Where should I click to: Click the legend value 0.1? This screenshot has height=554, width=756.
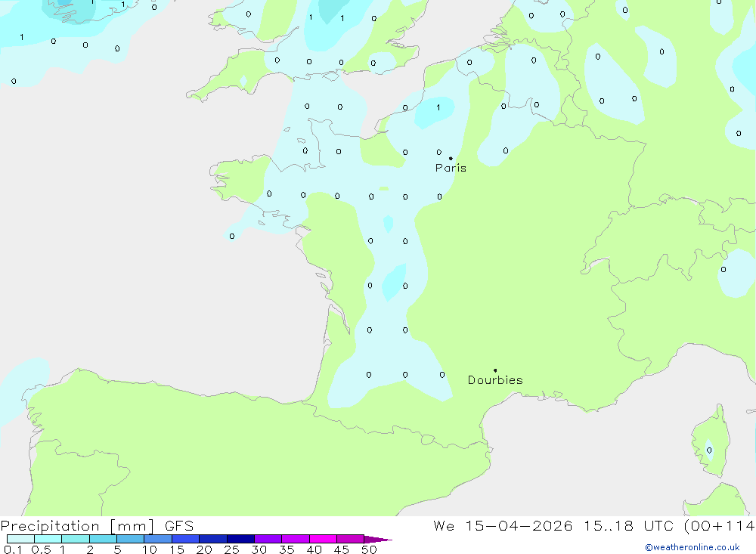pyautogui.click(x=13, y=549)
